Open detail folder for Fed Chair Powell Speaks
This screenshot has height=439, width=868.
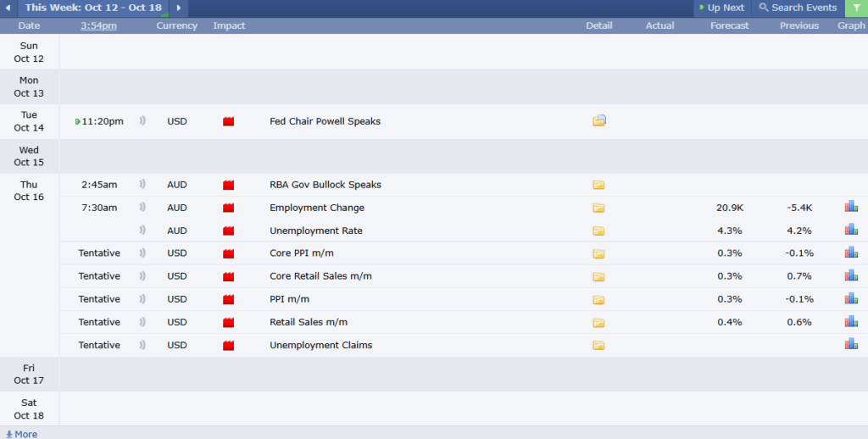click(x=599, y=121)
